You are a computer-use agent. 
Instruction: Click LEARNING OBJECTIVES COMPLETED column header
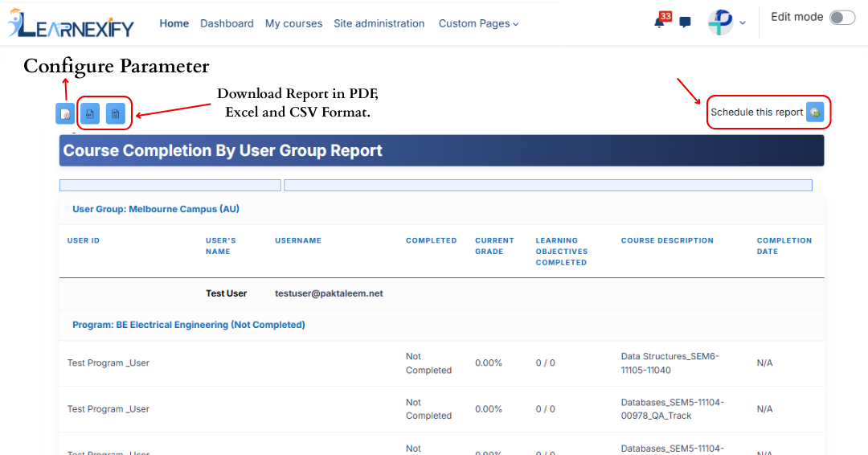click(561, 252)
